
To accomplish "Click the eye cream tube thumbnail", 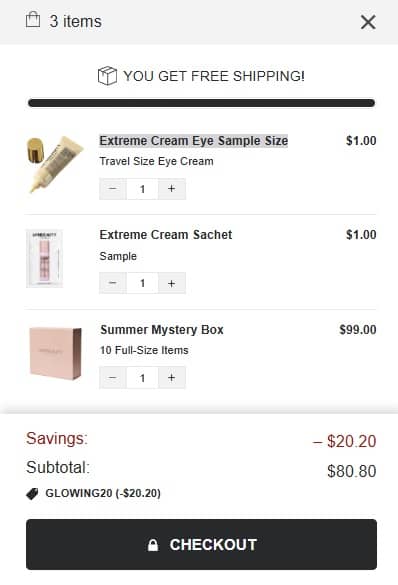I will pyautogui.click(x=55, y=165).
